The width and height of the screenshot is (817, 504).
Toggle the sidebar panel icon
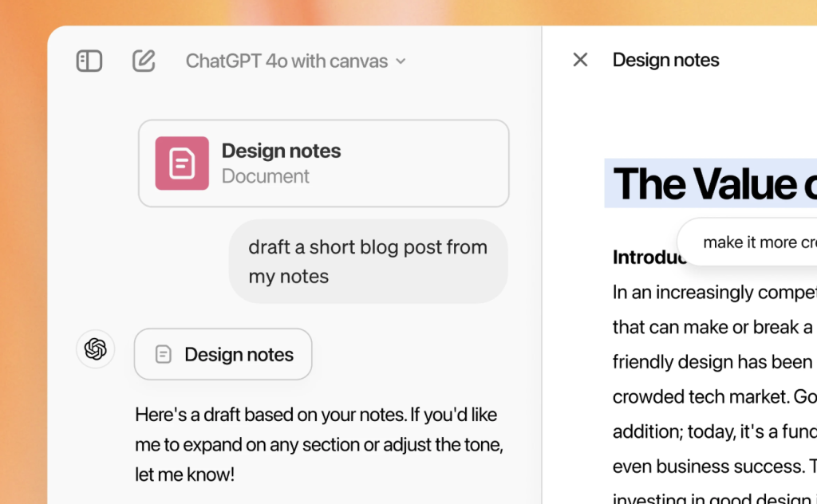click(x=89, y=61)
